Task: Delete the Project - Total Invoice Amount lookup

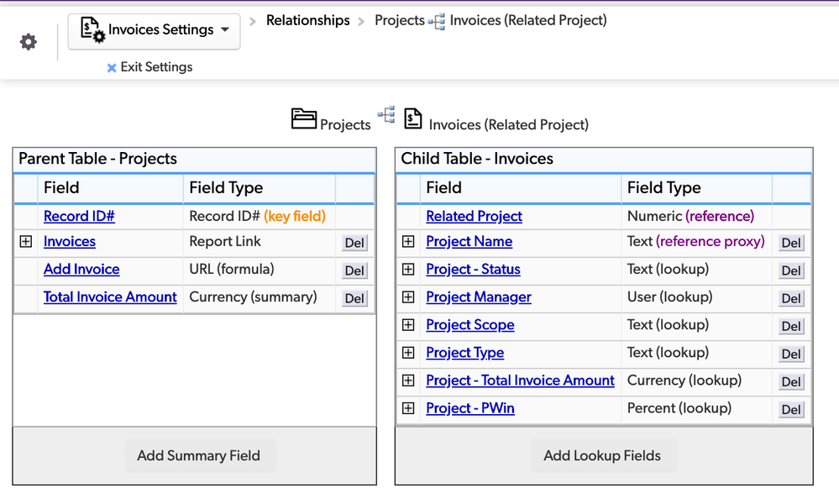Action: (791, 382)
